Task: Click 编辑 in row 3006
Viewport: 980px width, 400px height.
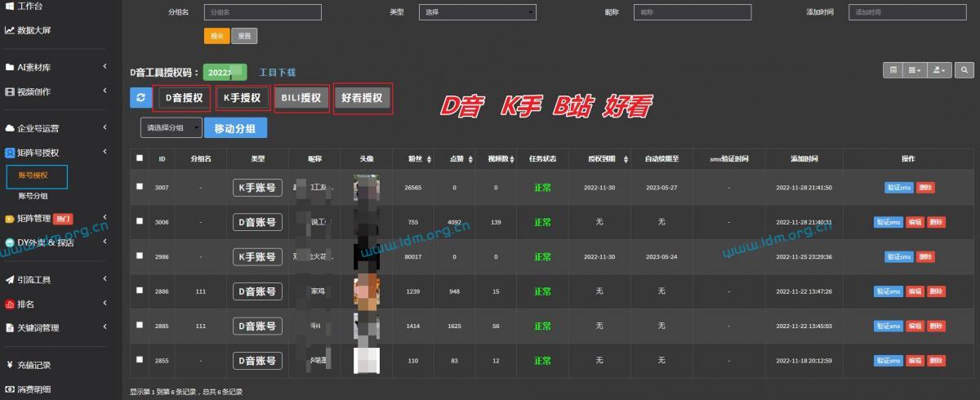Action: click(914, 222)
